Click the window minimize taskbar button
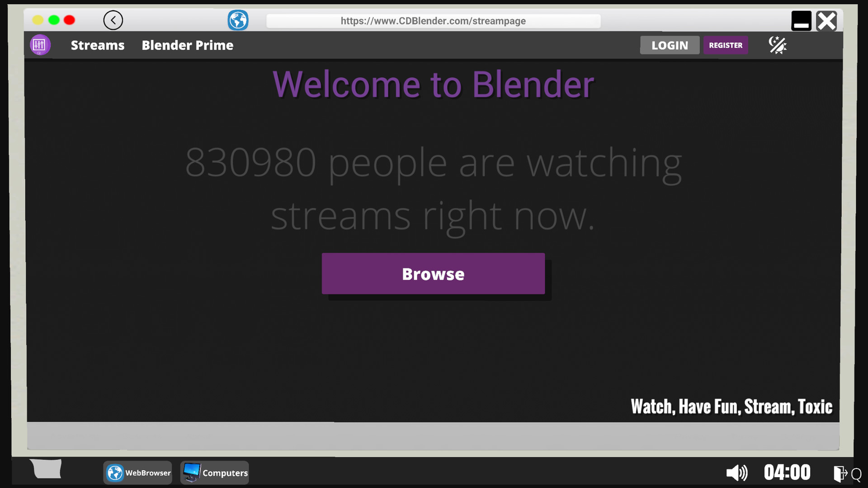Viewport: 868px width, 488px height. coord(801,20)
